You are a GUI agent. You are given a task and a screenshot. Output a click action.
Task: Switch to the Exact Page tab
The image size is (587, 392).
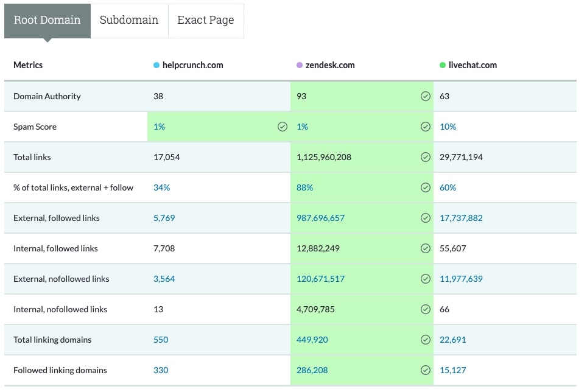point(206,21)
